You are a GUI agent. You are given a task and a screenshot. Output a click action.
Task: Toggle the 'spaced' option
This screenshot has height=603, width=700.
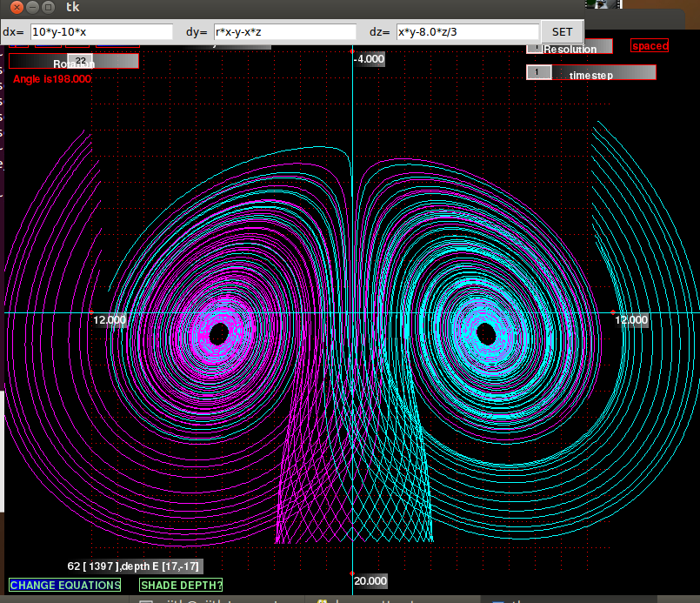pyautogui.click(x=649, y=45)
